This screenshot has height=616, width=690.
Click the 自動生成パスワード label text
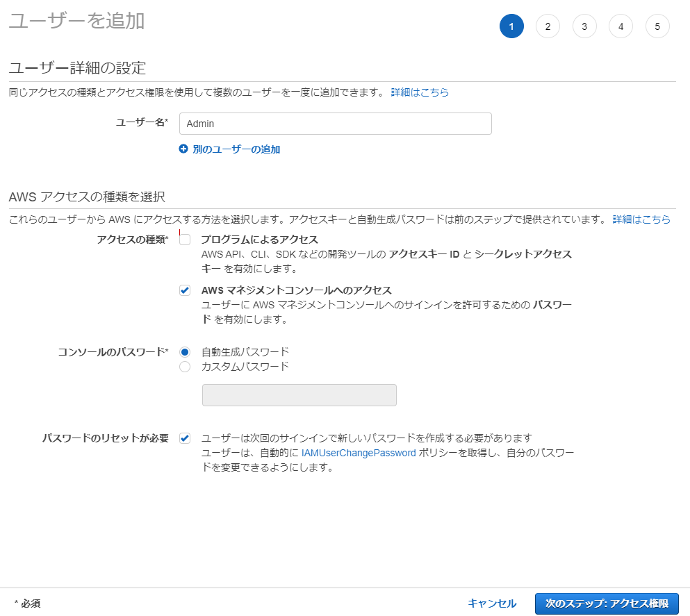click(245, 352)
